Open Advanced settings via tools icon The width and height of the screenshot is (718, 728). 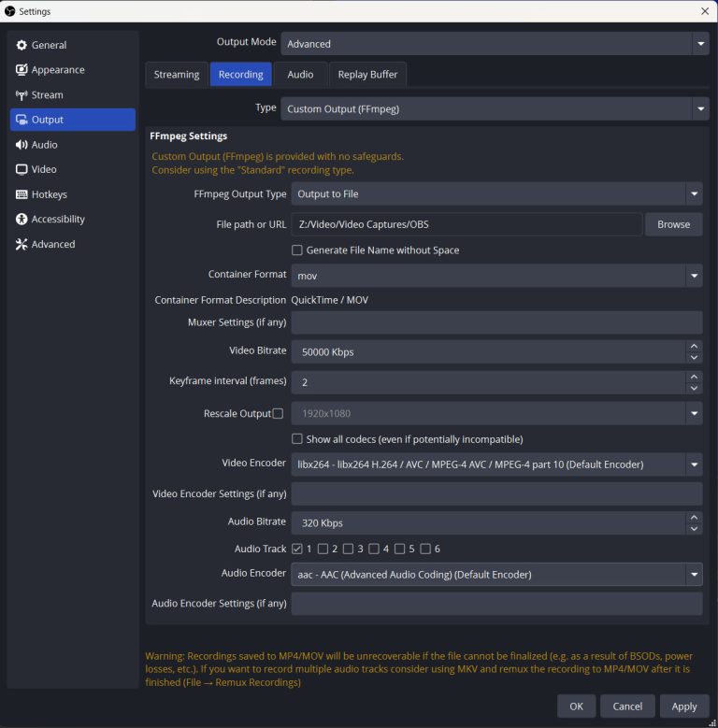pos(22,245)
